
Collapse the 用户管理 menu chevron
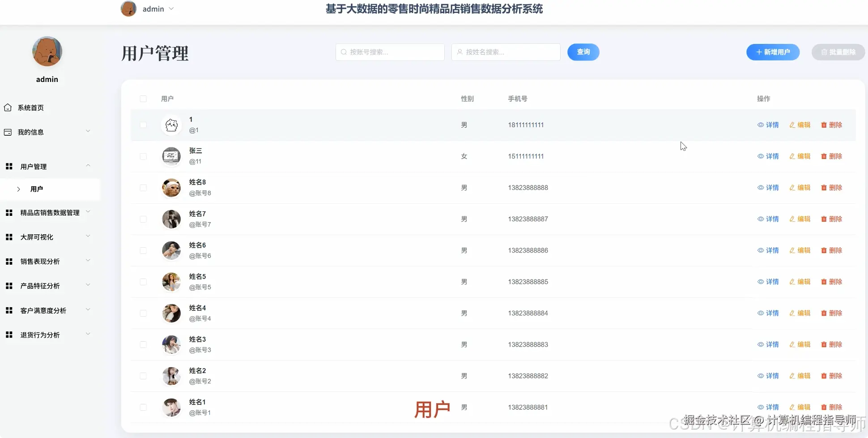88,165
